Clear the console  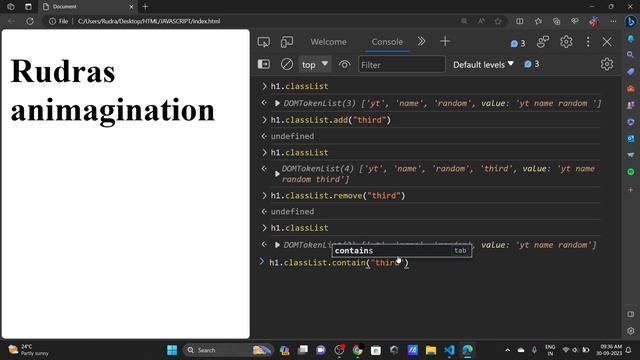287,64
